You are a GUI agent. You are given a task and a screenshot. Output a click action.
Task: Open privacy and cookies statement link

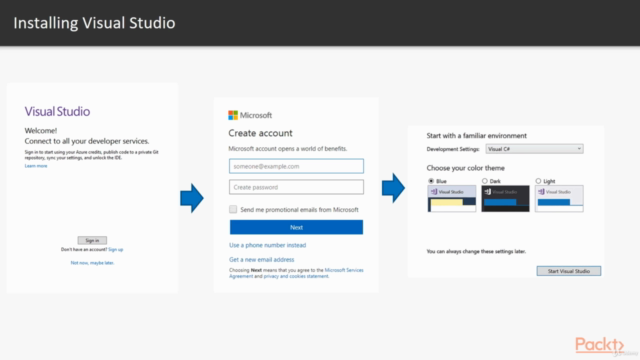[x=296, y=276]
